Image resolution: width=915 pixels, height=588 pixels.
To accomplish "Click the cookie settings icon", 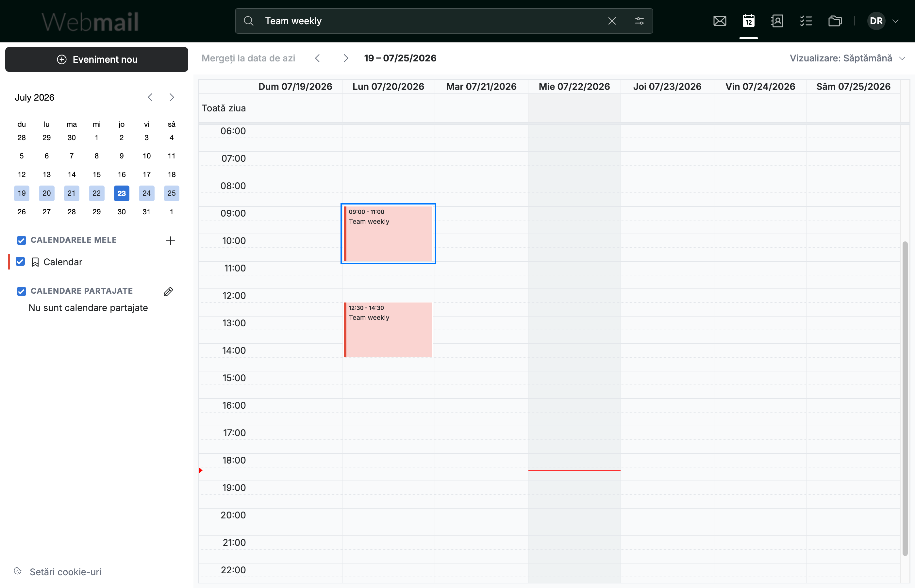I will click(x=18, y=571).
